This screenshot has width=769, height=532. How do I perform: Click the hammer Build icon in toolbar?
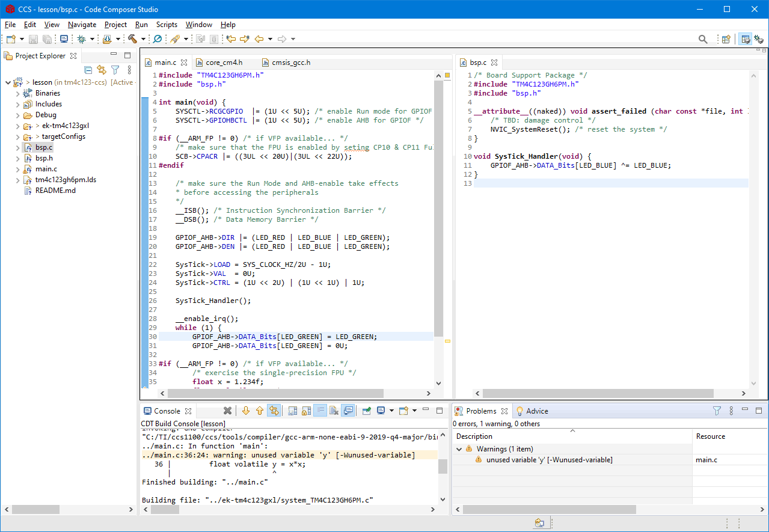pyautogui.click(x=132, y=39)
